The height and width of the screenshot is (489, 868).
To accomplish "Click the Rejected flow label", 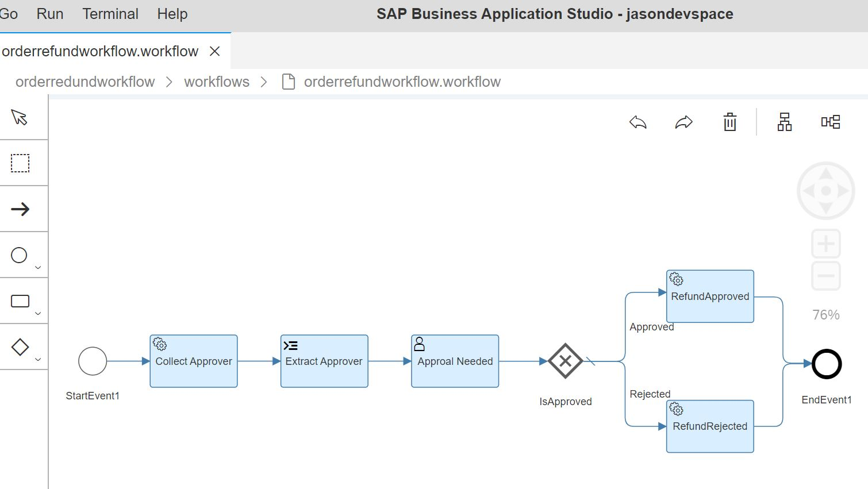I will (x=650, y=394).
